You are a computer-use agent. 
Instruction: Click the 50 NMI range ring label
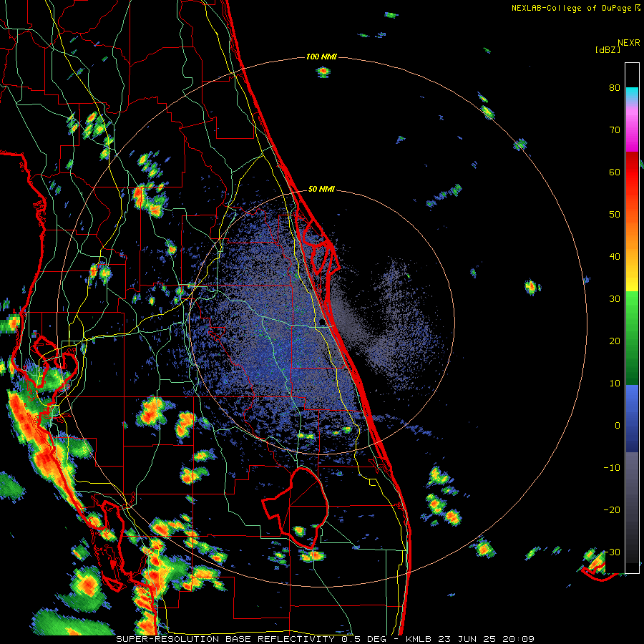tap(321, 190)
